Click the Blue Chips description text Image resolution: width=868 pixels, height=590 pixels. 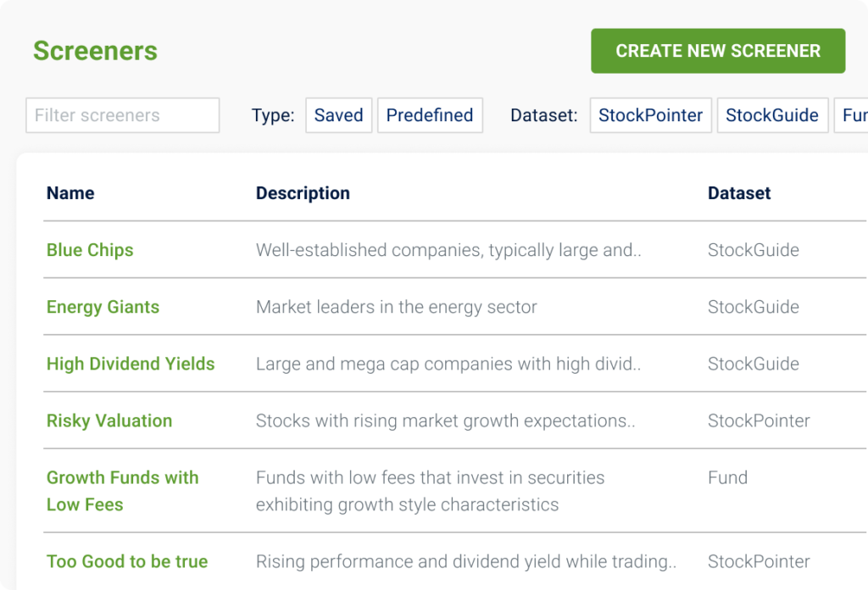point(448,250)
